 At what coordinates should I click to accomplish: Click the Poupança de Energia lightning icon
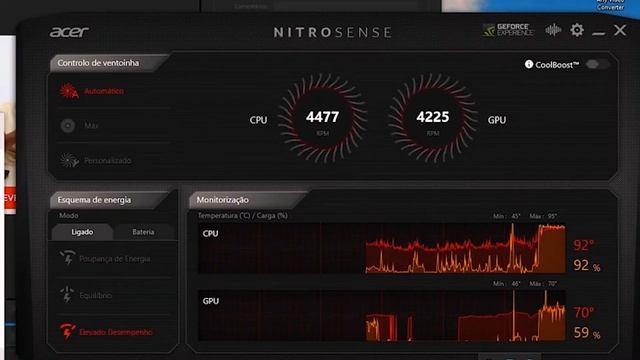67,258
